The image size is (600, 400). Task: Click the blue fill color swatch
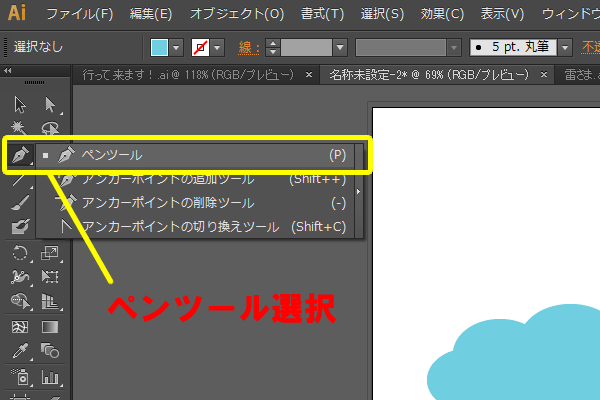(159, 47)
